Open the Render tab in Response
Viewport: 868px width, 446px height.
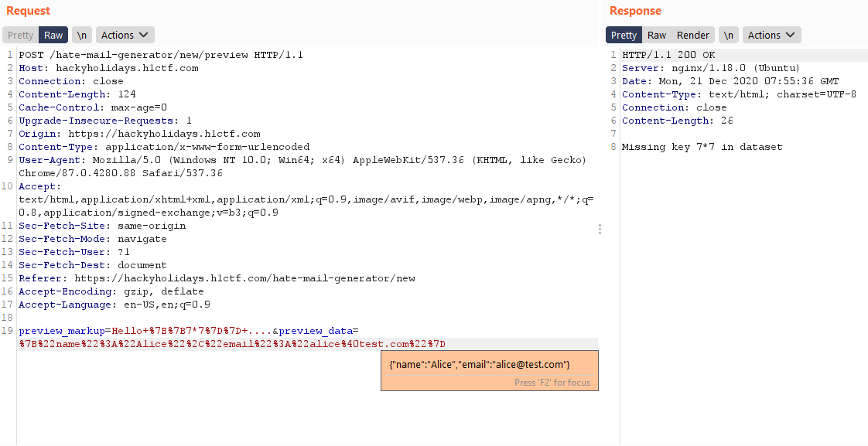pyautogui.click(x=693, y=35)
